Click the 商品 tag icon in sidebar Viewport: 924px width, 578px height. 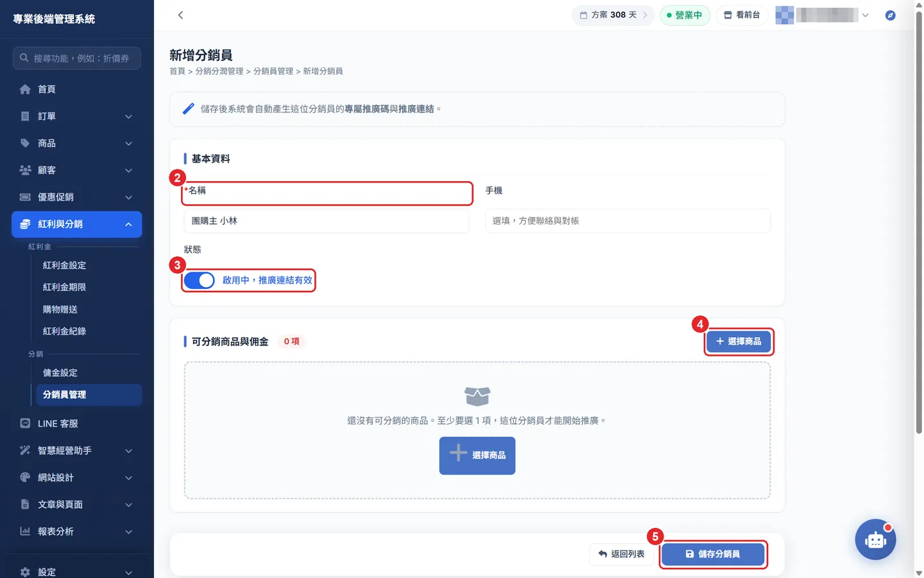click(x=25, y=143)
